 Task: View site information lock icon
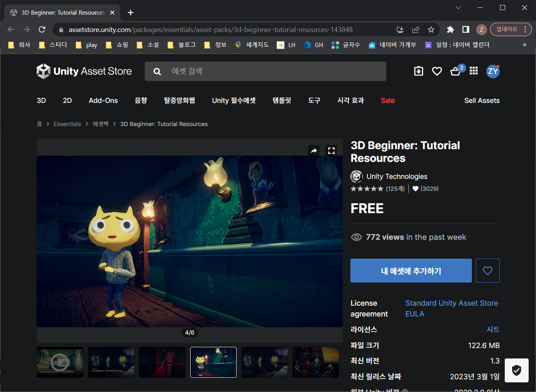[61, 30]
